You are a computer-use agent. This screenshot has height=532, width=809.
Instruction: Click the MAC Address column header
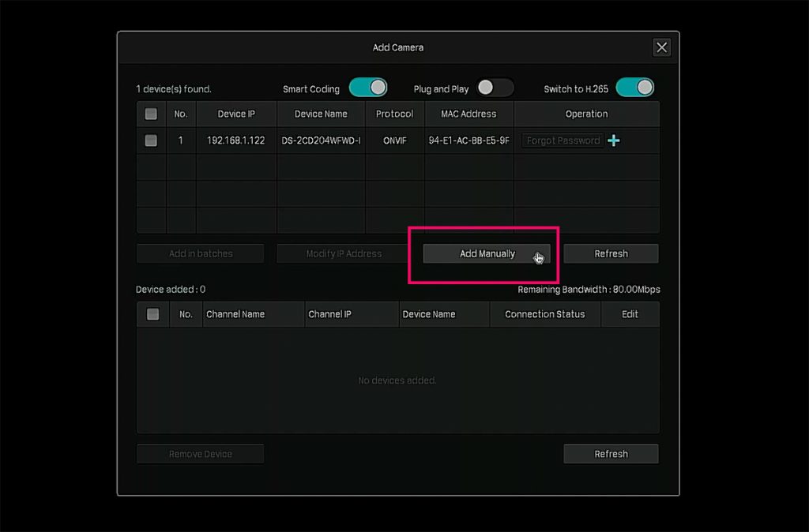[x=468, y=114]
